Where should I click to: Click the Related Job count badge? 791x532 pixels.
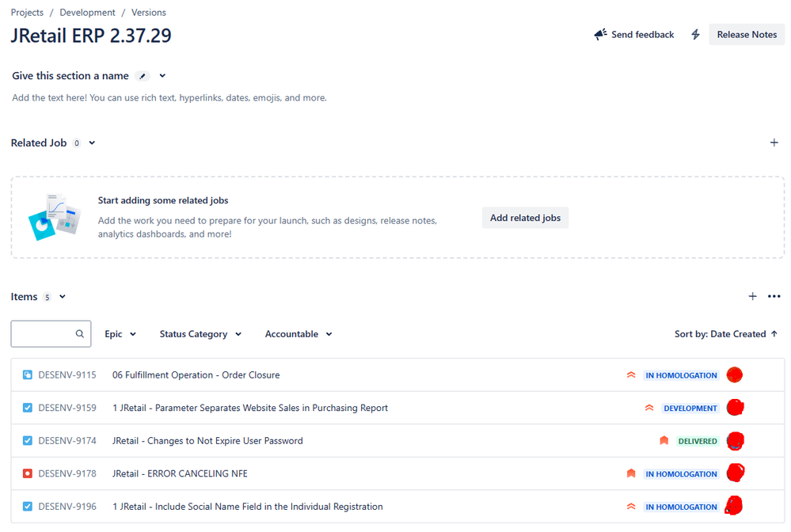pyautogui.click(x=77, y=143)
